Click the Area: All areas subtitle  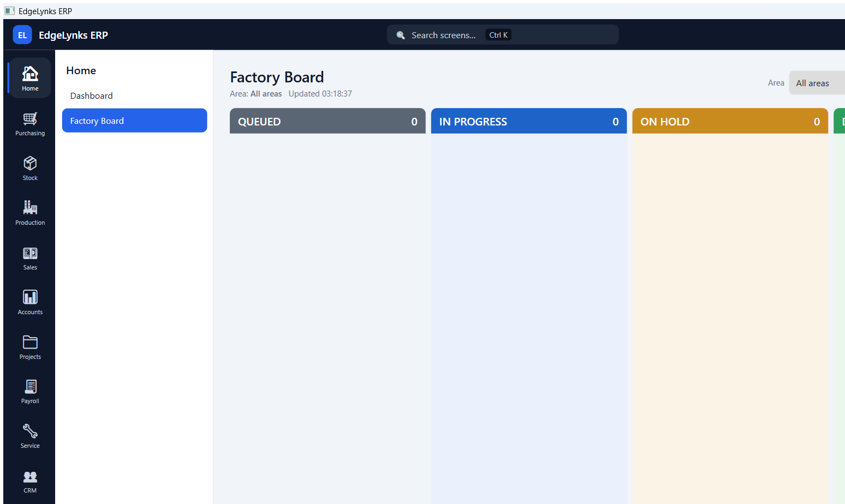point(255,94)
